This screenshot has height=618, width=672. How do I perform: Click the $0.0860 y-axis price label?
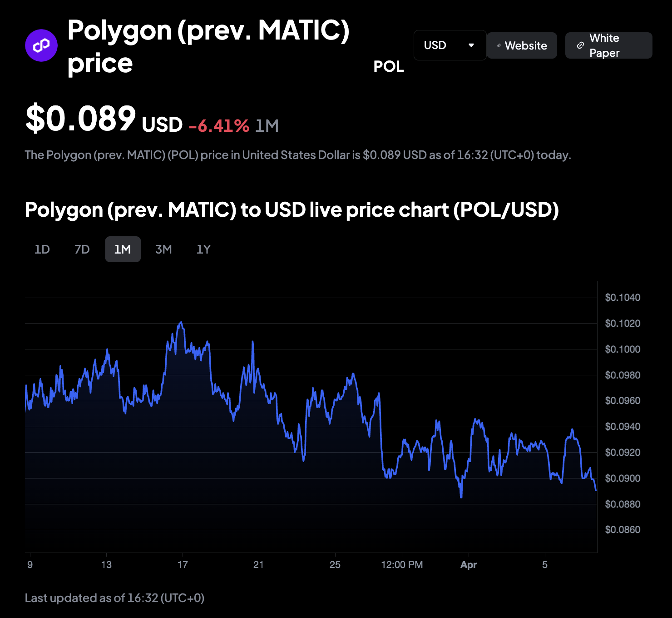(x=623, y=530)
